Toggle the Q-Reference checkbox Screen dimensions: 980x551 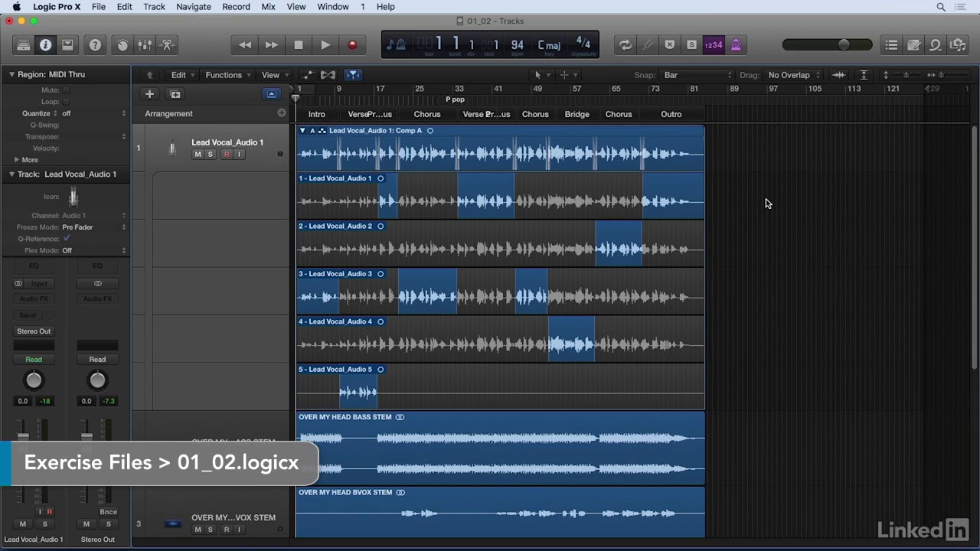tap(67, 239)
